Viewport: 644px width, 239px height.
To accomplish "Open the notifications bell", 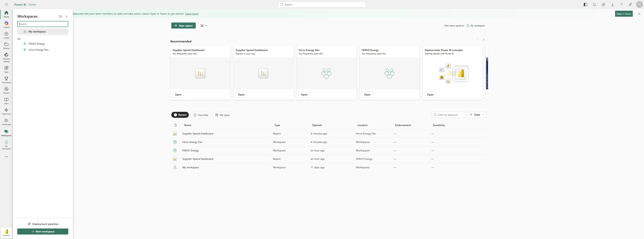I will (x=594, y=5).
